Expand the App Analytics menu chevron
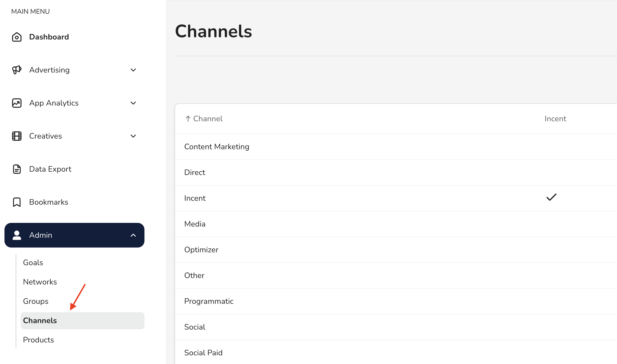The image size is (617, 364). [x=133, y=103]
